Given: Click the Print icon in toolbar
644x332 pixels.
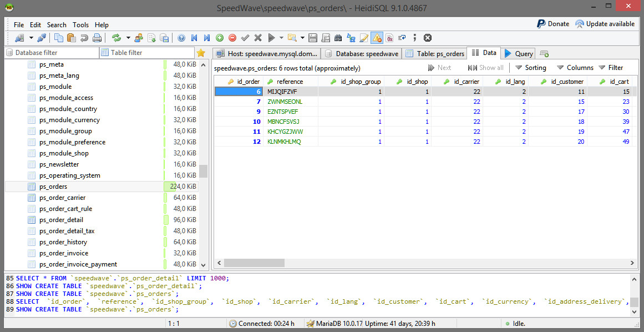Looking at the screenshot, I should pos(97,38).
